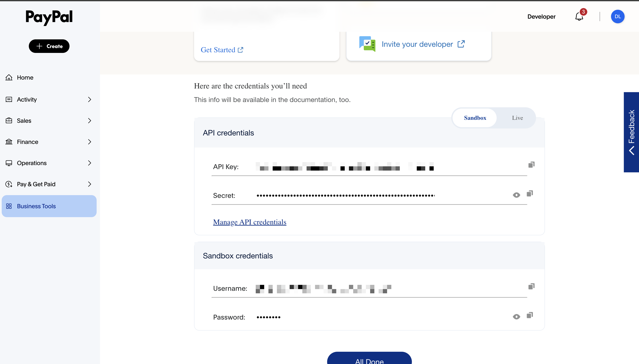Click the PayPal logo

coord(49,17)
